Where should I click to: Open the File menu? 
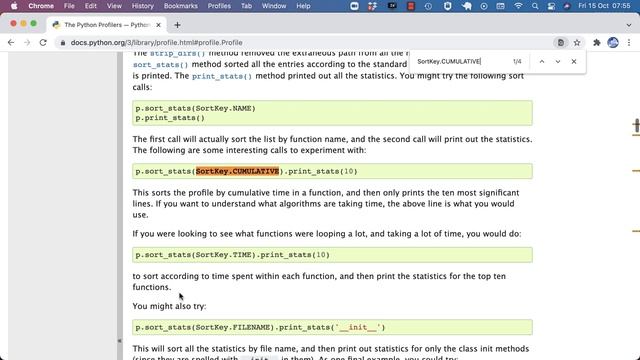(x=69, y=6)
